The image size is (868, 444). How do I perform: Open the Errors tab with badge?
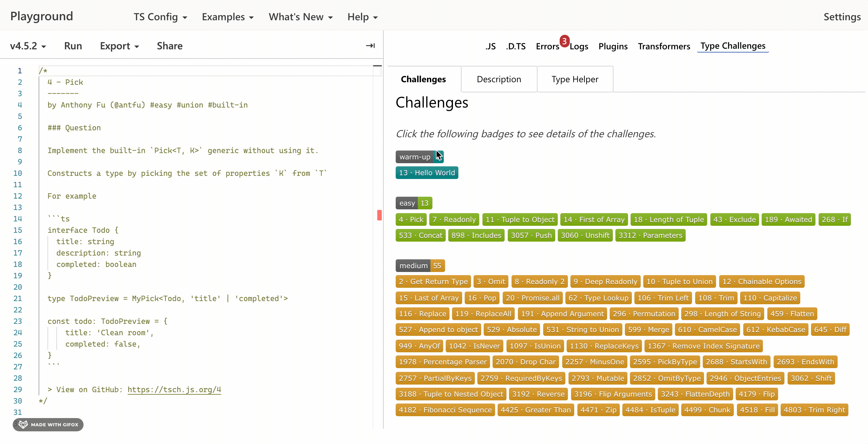pyautogui.click(x=548, y=46)
